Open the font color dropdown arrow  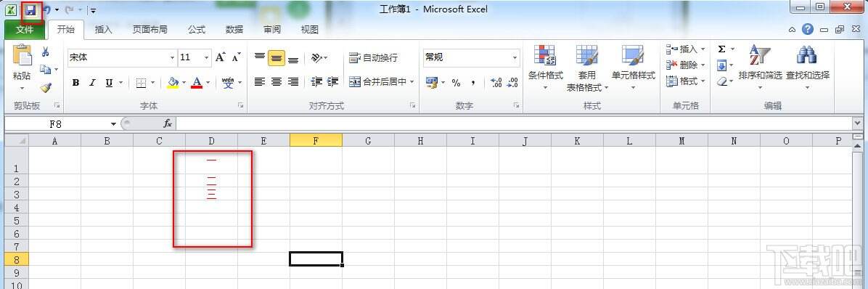[208, 83]
